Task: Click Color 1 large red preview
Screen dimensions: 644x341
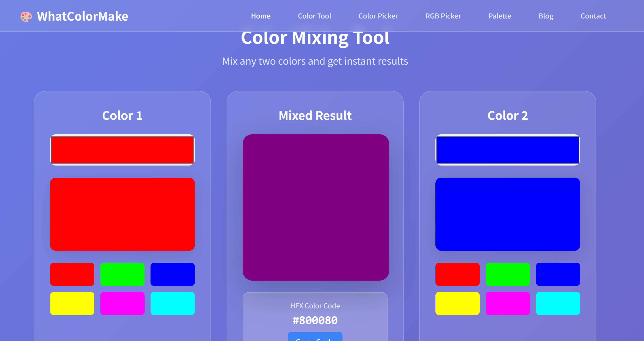Action: click(122, 214)
